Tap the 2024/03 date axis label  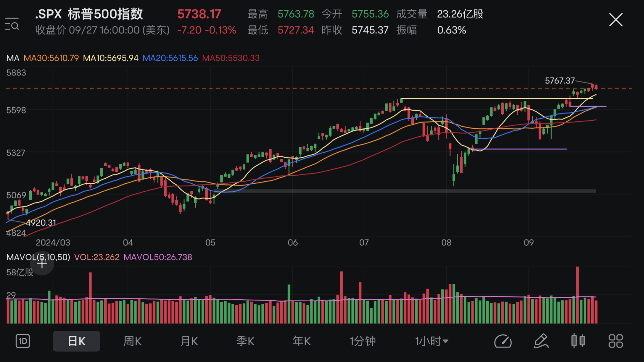click(53, 243)
